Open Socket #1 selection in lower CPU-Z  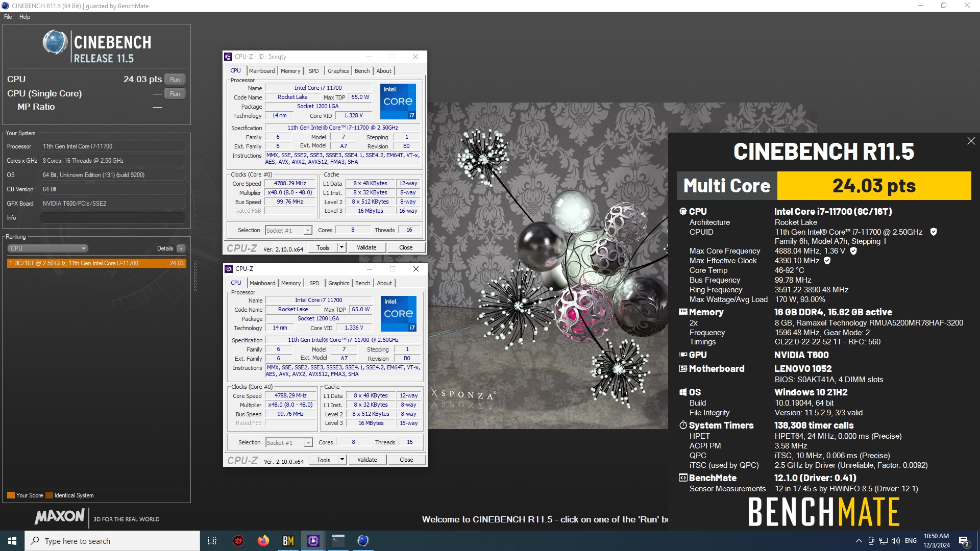pyautogui.click(x=289, y=443)
